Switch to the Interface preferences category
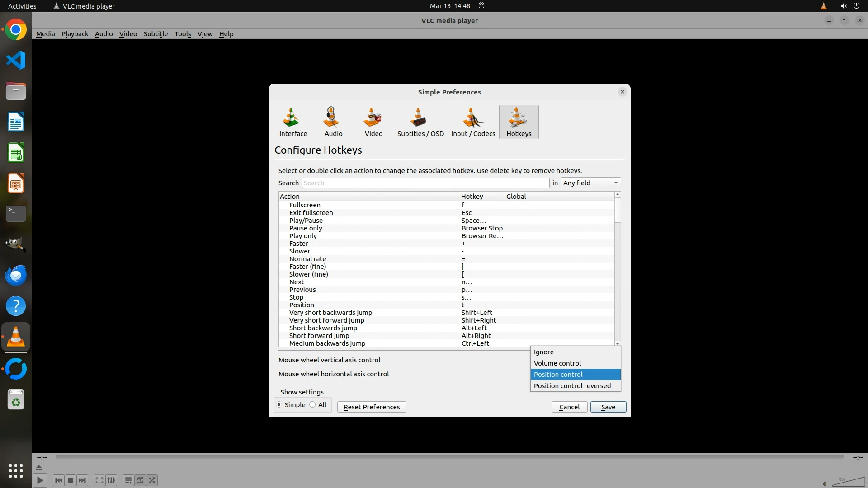 coord(292,122)
